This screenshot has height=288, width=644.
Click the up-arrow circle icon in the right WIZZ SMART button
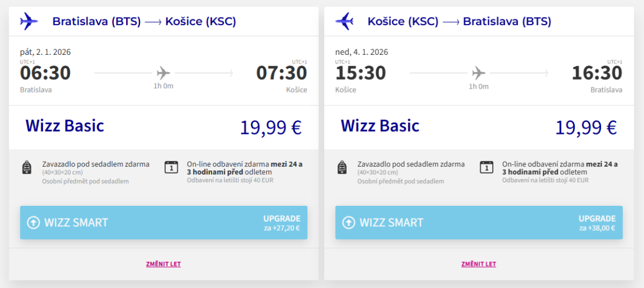tap(349, 222)
